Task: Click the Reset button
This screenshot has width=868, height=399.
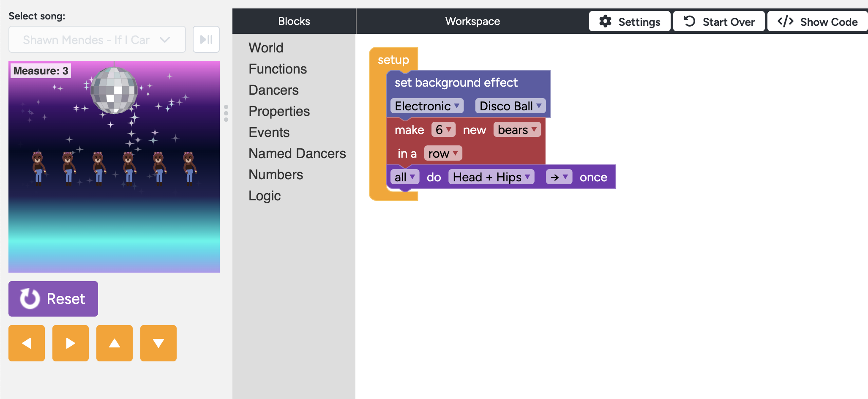Action: 53,299
